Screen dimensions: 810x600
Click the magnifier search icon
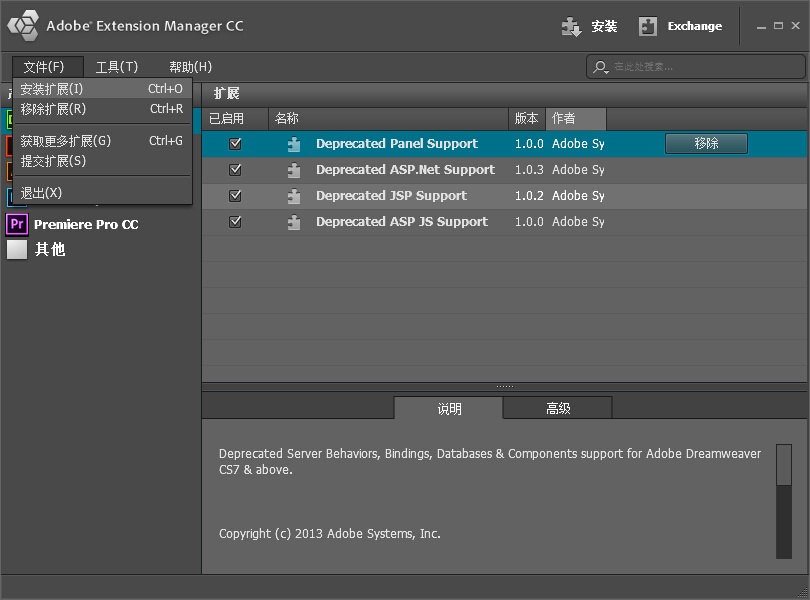pos(600,67)
